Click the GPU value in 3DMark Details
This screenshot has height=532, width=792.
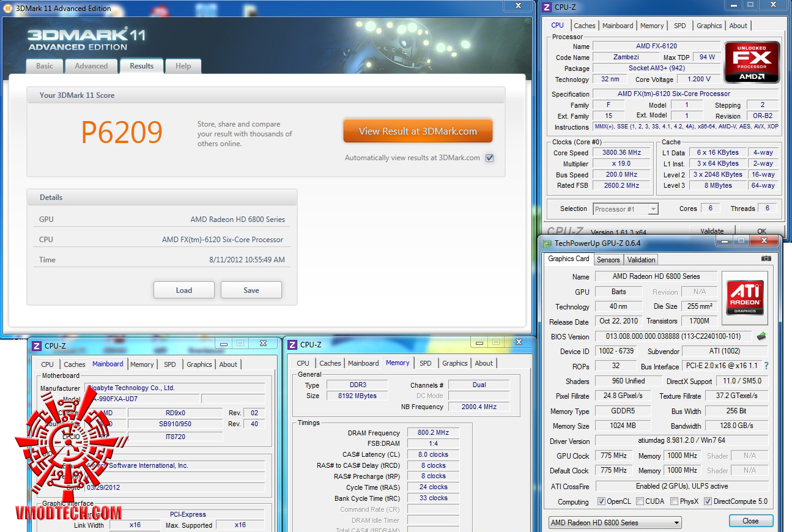coord(237,220)
